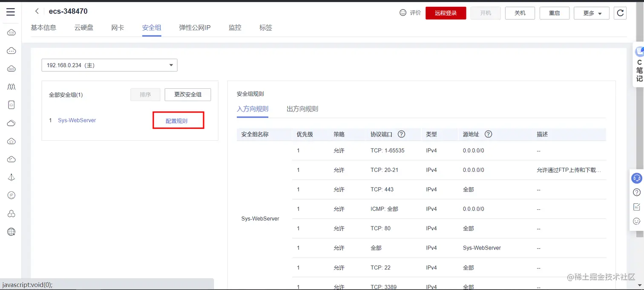Switch to the 云硬盘 tab

(84, 28)
